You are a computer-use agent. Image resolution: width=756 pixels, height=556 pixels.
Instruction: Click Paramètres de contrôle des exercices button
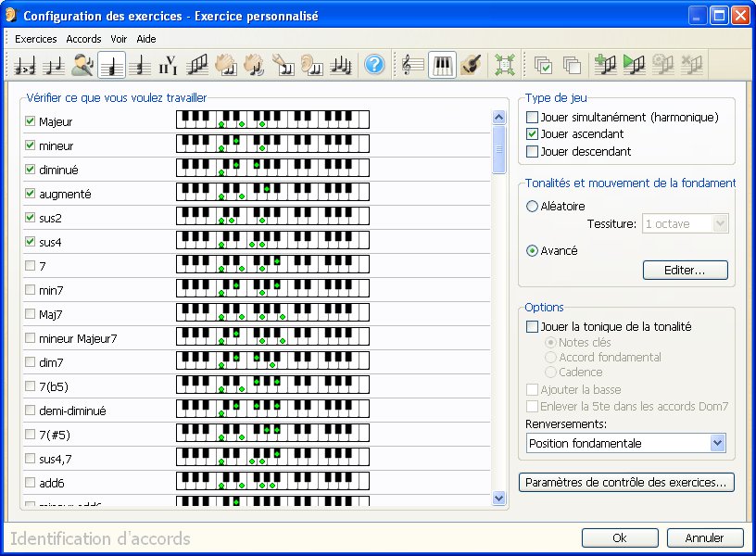tap(627, 483)
